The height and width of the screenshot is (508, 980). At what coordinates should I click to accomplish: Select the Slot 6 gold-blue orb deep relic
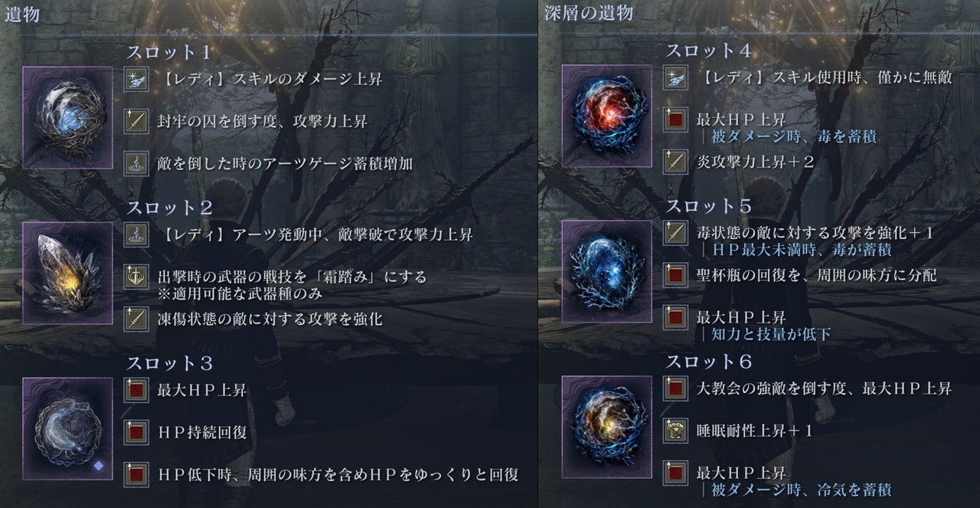tap(606, 427)
